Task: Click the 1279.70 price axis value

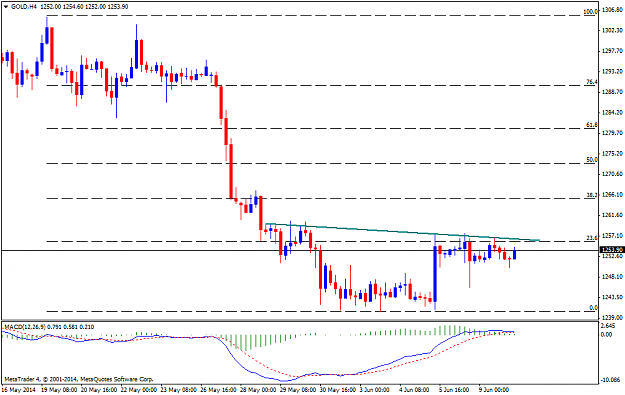Action: click(612, 133)
